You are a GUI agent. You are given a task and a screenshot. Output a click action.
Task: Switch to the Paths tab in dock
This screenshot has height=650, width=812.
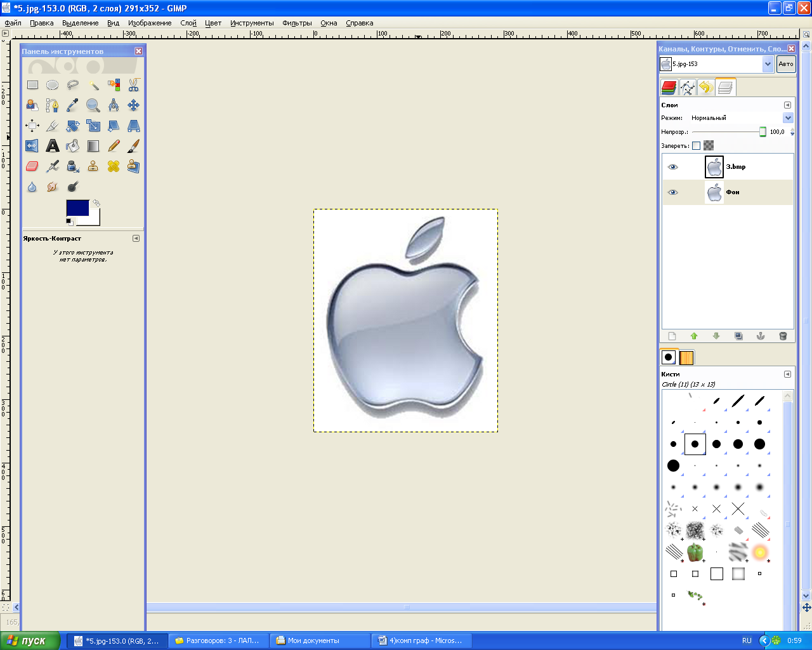click(x=688, y=88)
